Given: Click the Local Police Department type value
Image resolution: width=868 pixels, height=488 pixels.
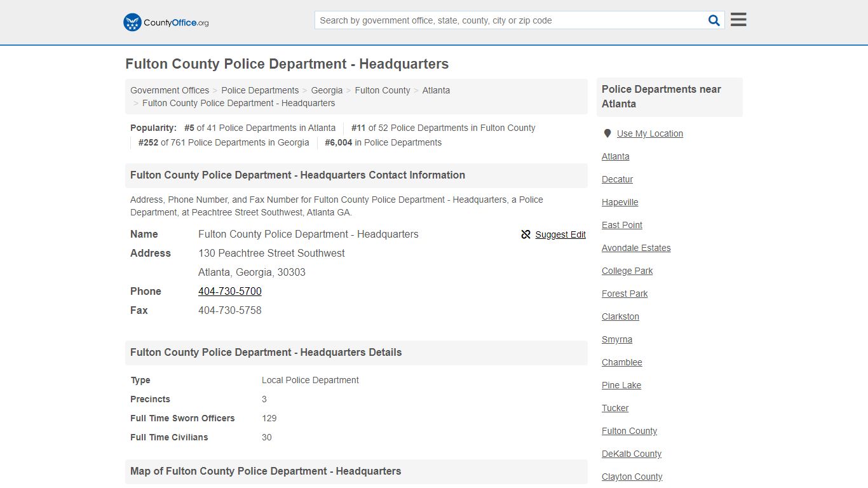Looking at the screenshot, I should [310, 380].
